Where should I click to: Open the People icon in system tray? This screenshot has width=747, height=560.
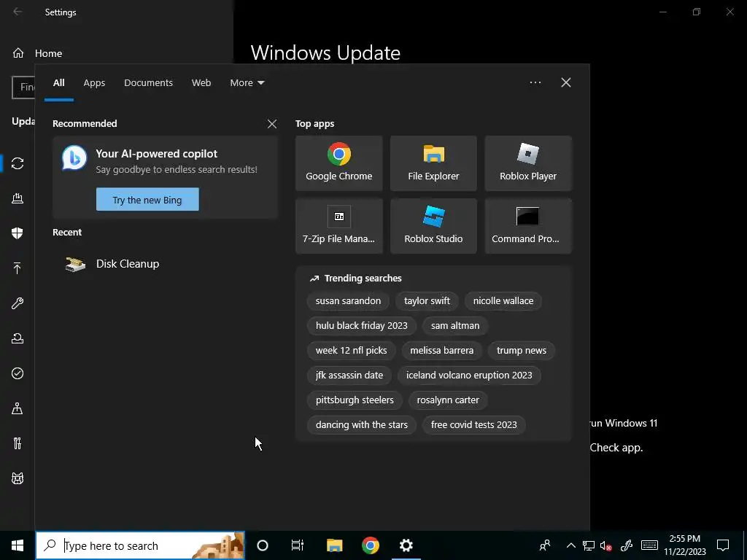545,545
